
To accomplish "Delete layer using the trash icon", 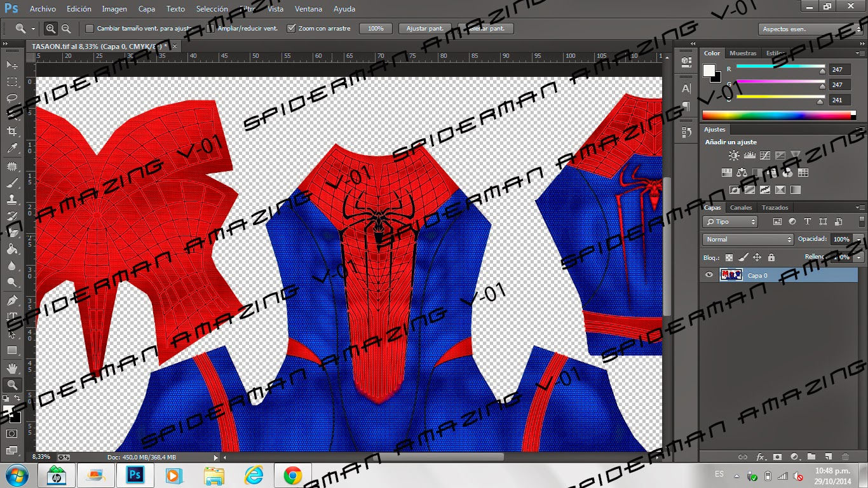I will (x=845, y=457).
